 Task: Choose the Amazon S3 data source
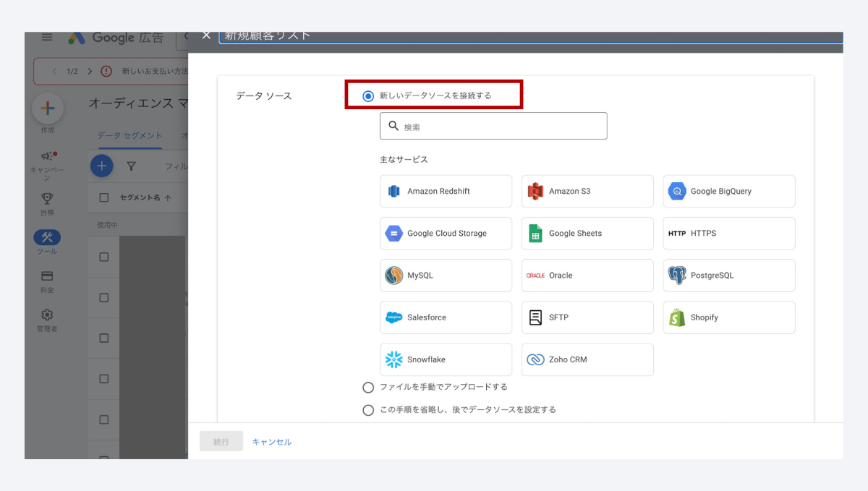[587, 192]
